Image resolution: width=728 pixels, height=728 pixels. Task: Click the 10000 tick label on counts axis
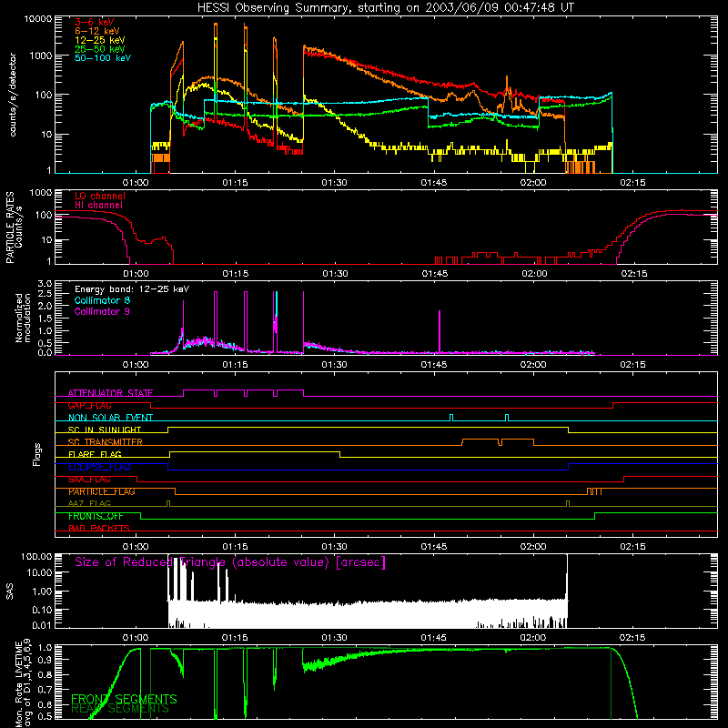point(38,19)
